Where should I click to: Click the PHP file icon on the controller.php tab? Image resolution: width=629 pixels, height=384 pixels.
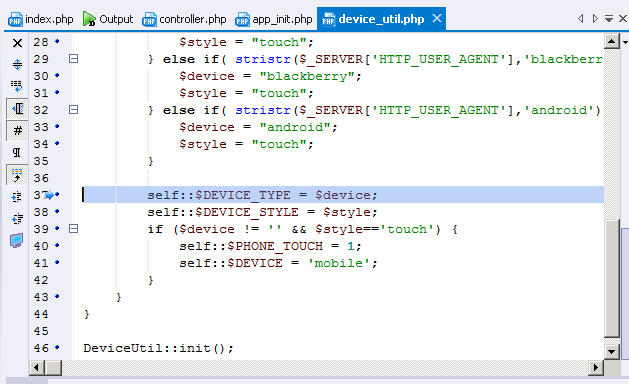pyautogui.click(x=149, y=19)
